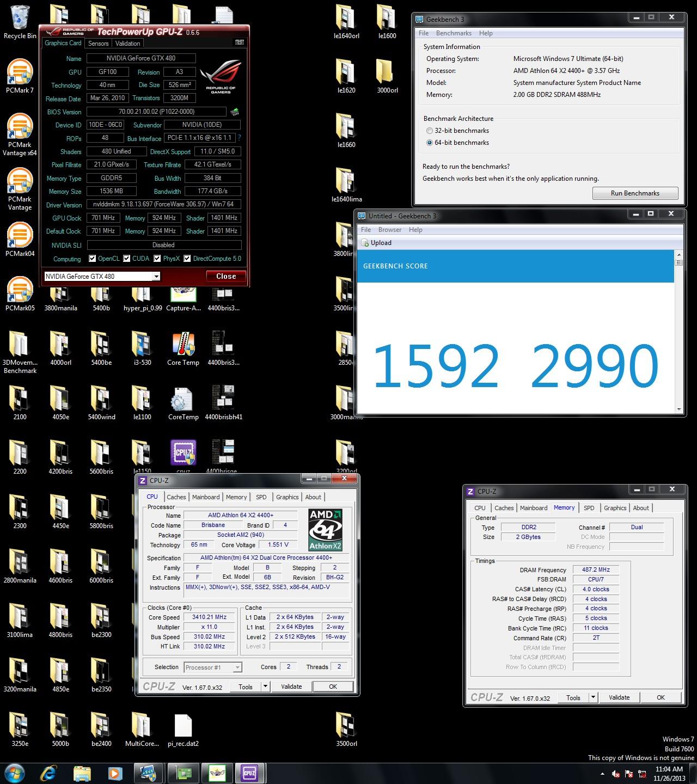Click scrollbar down arrow in Geekbench results
697x784 pixels.
point(678,409)
